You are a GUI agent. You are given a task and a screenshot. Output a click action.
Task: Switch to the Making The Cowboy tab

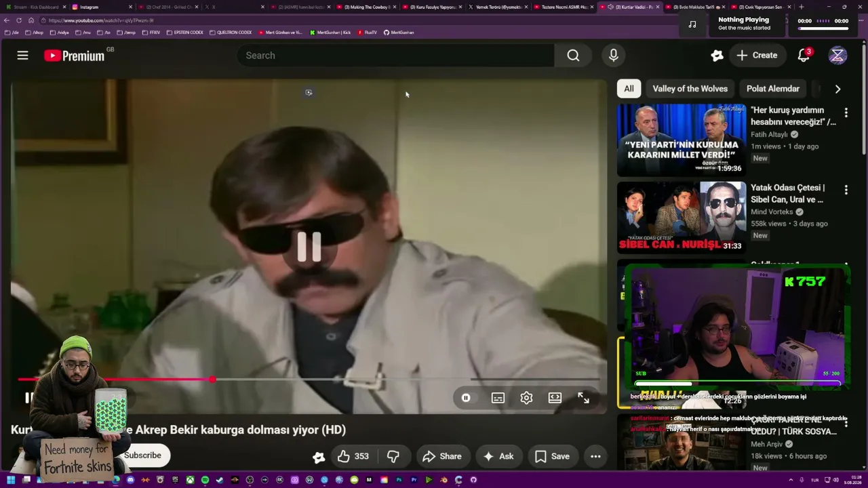pyautogui.click(x=366, y=7)
